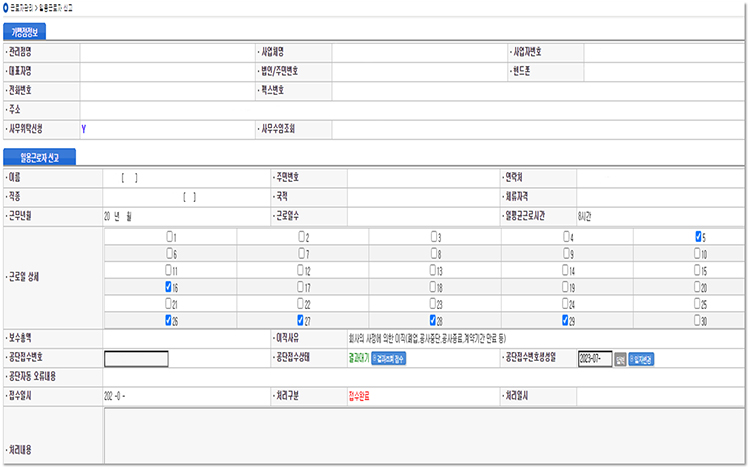Screen dimensions: 750x469
Task: Select the day 22 checkbox
Action: click(x=302, y=304)
